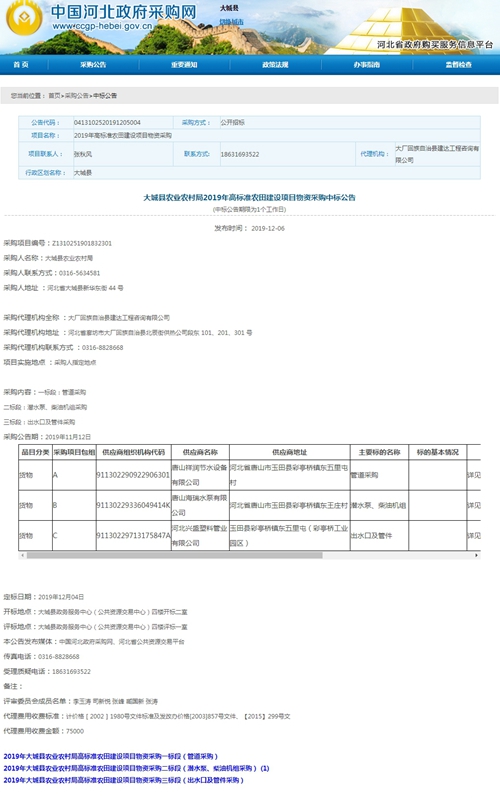Click purchaser phone 0316-5634581
500x798 pixels.
pyautogui.click(x=79, y=273)
